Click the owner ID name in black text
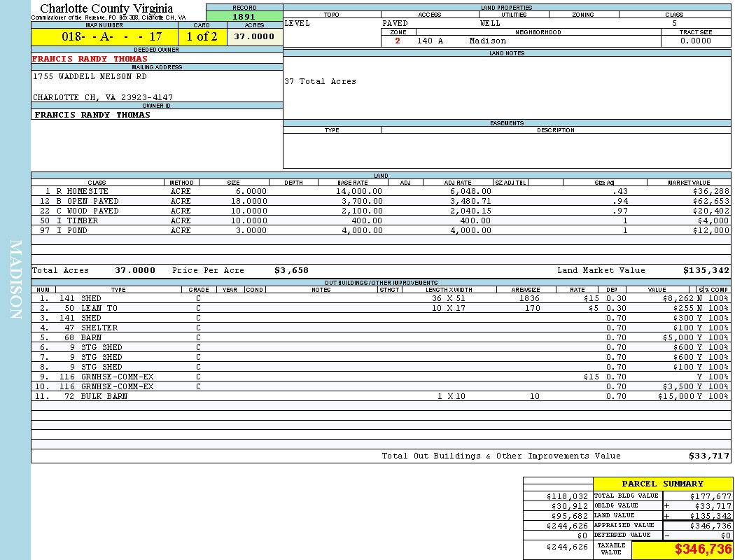735x560 pixels. (92, 115)
